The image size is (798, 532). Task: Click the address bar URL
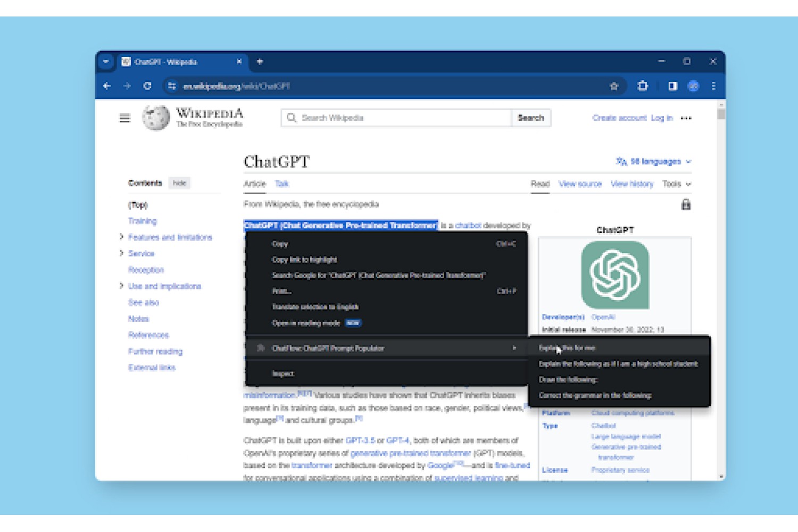tap(236, 86)
